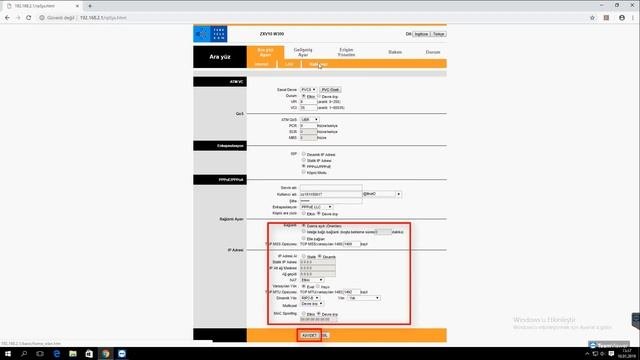Open the Chrome profile icon
640x360 pixels.
click(622, 18)
